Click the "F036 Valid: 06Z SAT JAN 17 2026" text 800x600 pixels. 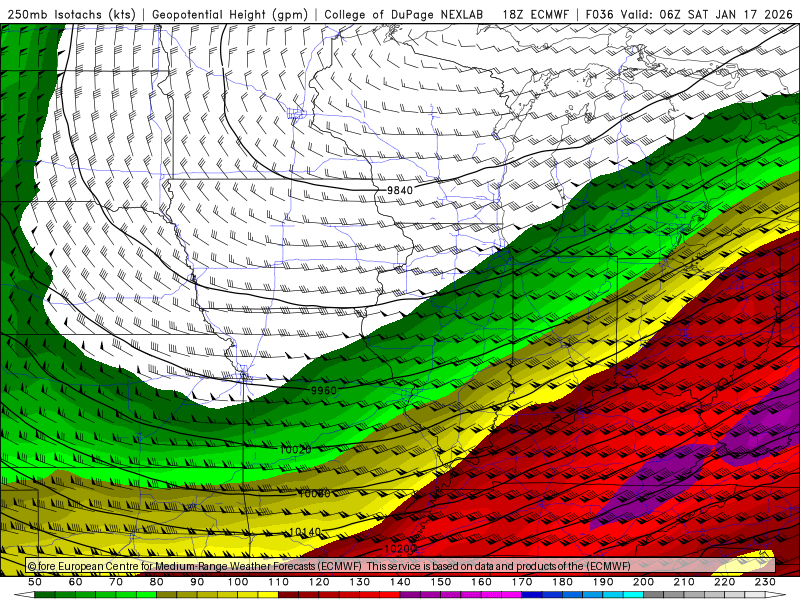tap(689, 14)
